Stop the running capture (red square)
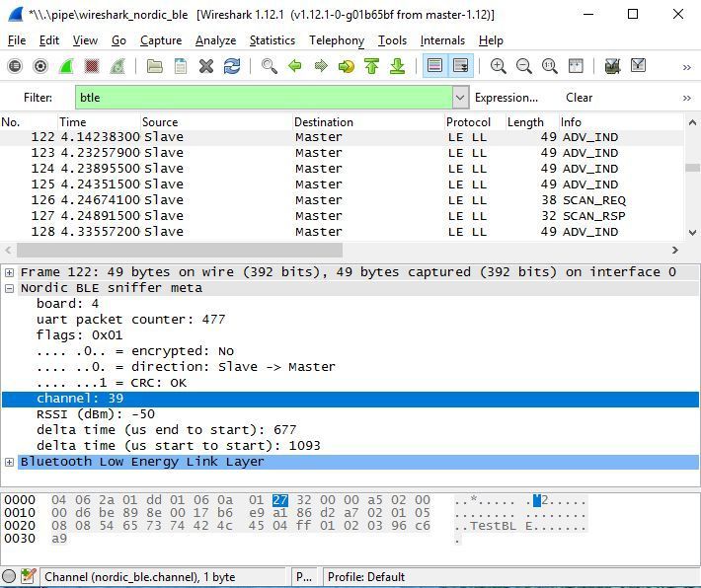This screenshot has height=588, width=701. coord(92,66)
